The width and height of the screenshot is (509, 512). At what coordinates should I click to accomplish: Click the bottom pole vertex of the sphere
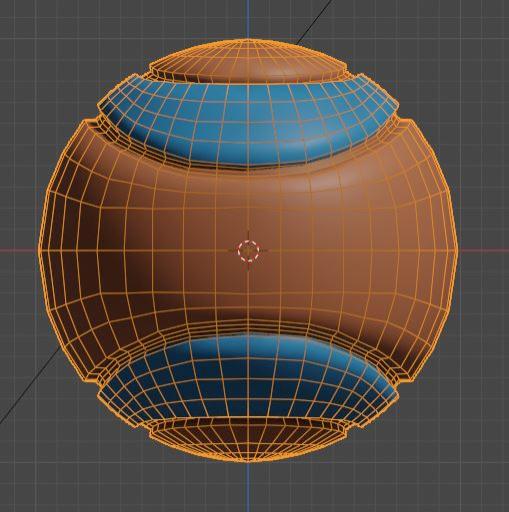[248, 462]
